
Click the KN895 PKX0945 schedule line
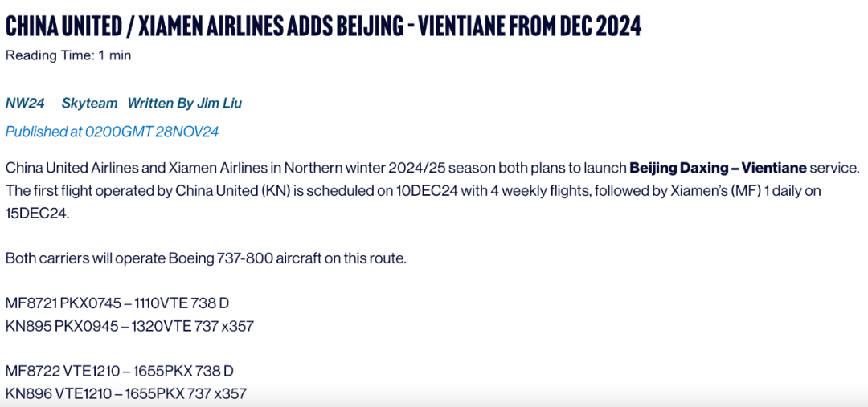(129, 326)
